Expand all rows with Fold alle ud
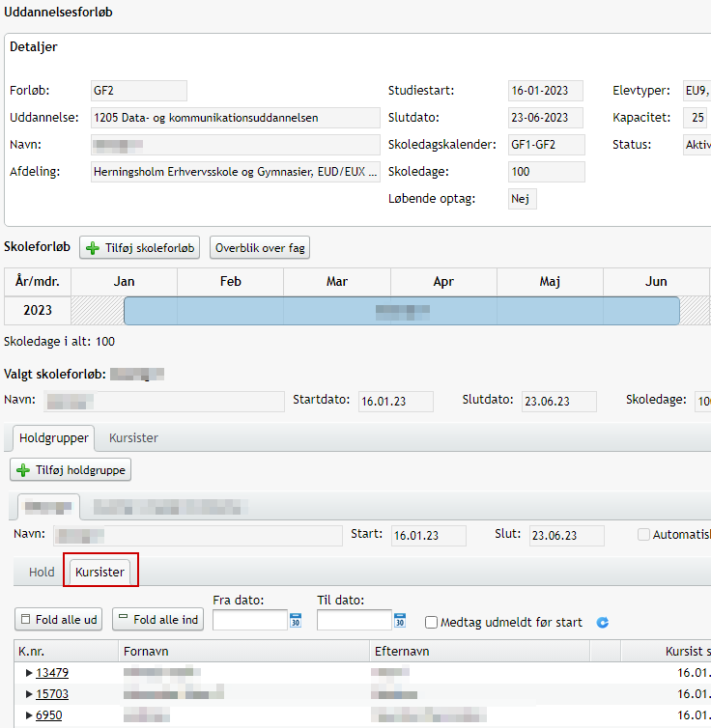This screenshot has height=728, width=711. (x=59, y=619)
